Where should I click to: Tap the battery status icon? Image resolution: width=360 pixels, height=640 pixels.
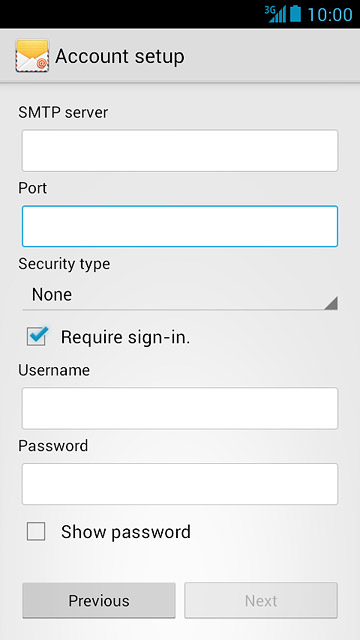coord(295,13)
